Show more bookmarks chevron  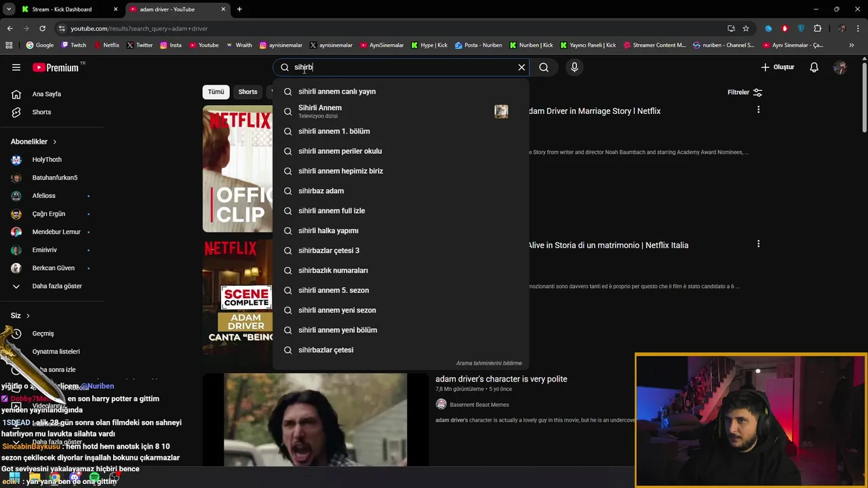[852, 45]
